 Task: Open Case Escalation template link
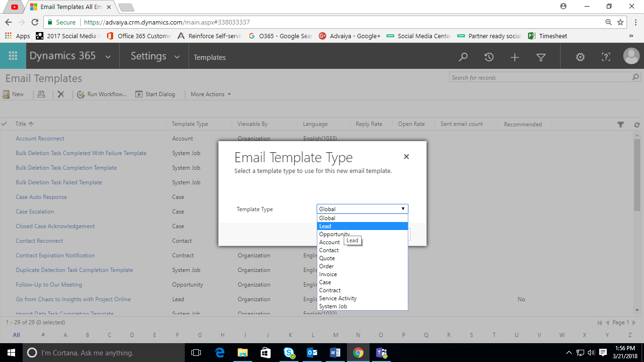pos(35,212)
